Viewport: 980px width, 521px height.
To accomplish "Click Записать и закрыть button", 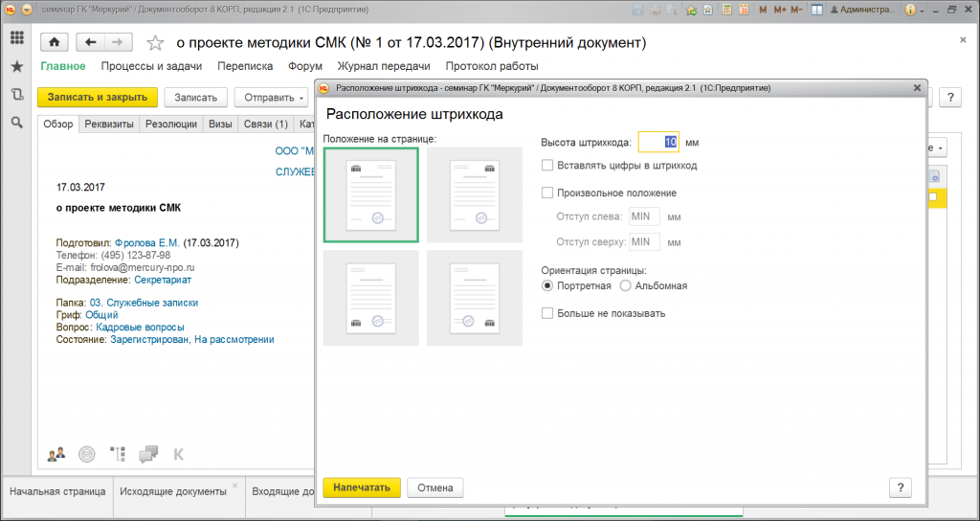I will (98, 97).
